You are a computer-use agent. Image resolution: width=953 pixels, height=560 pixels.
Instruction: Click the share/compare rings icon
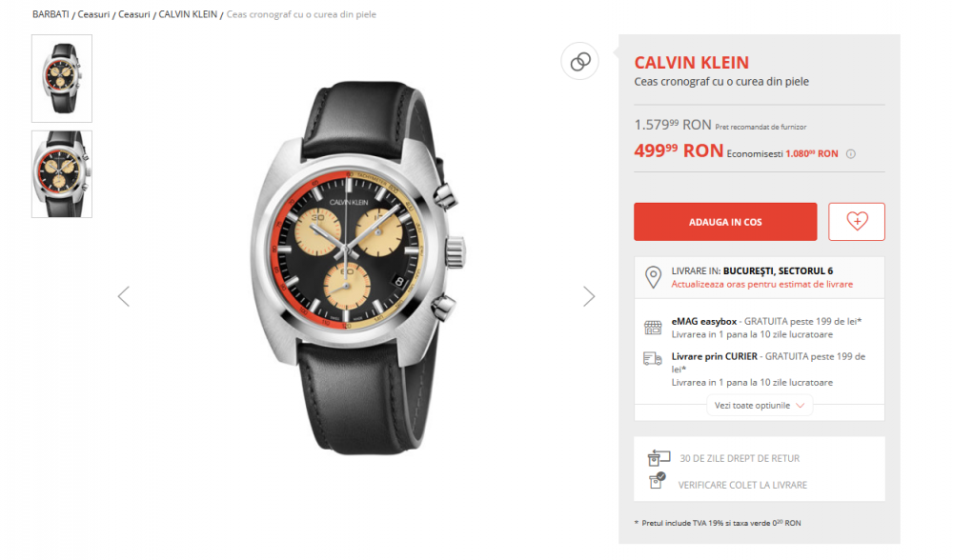579,61
